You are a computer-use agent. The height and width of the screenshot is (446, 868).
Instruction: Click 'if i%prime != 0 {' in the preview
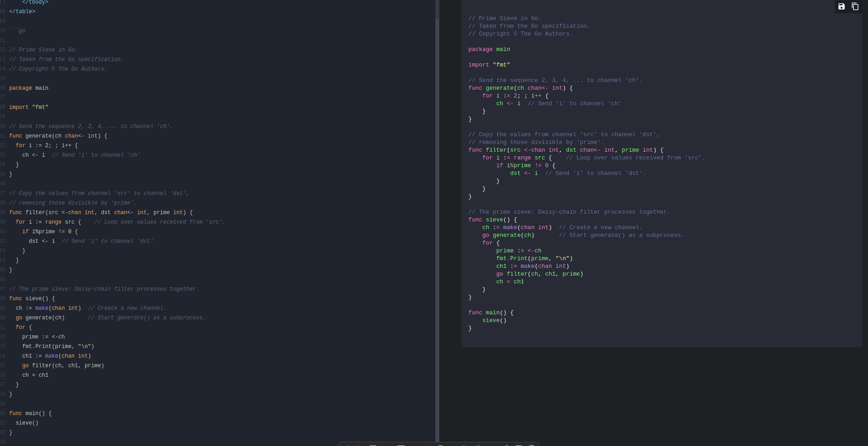[526, 165]
